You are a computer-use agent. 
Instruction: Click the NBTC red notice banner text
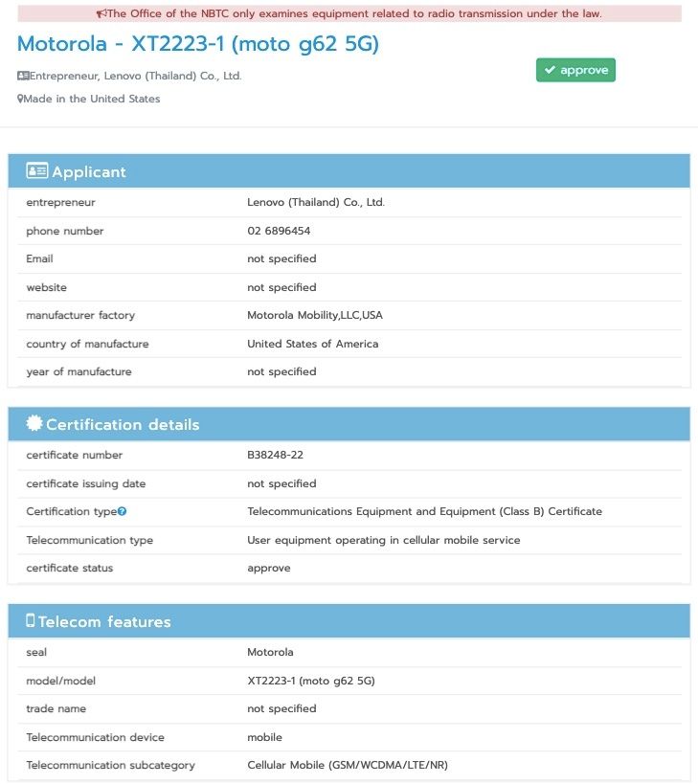pos(354,13)
